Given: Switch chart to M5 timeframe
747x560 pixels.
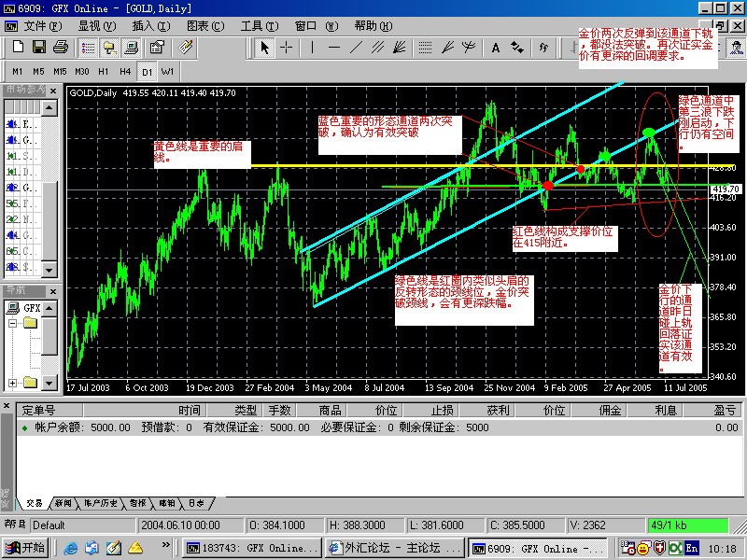Looking at the screenshot, I should click(38, 72).
